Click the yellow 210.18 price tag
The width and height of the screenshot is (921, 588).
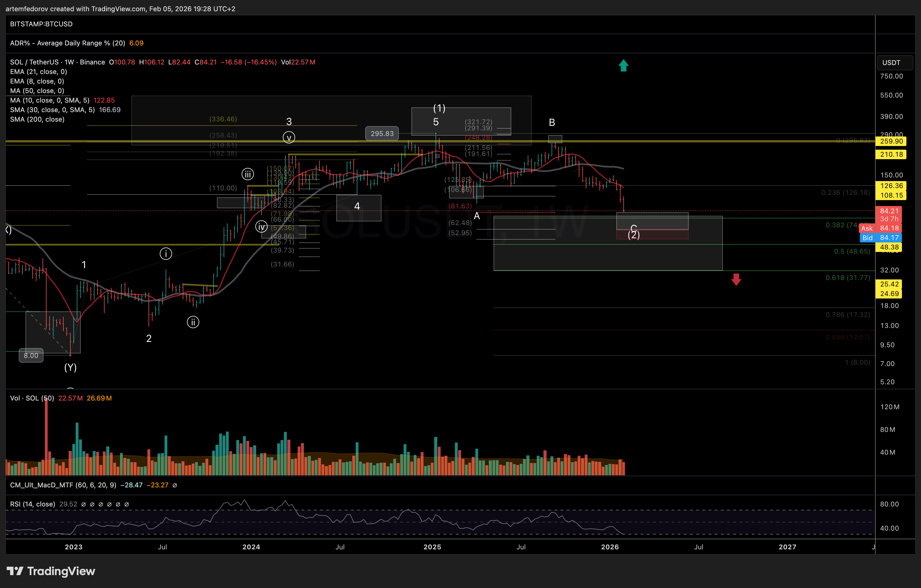point(891,154)
